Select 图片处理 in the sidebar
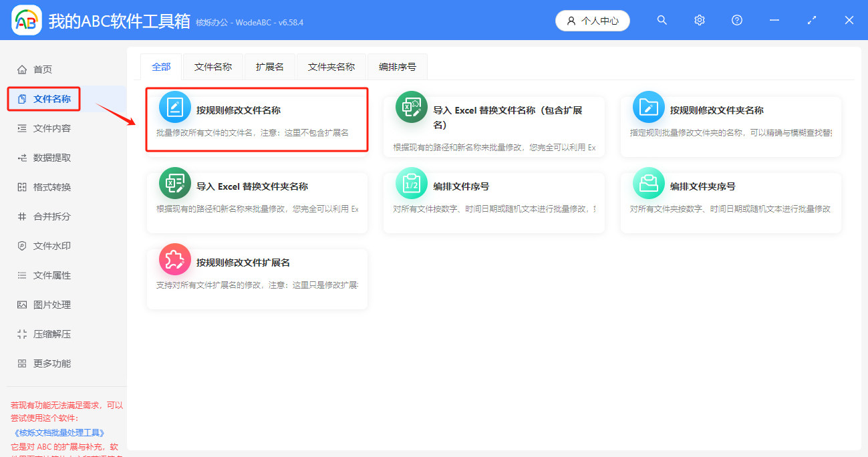 click(52, 305)
